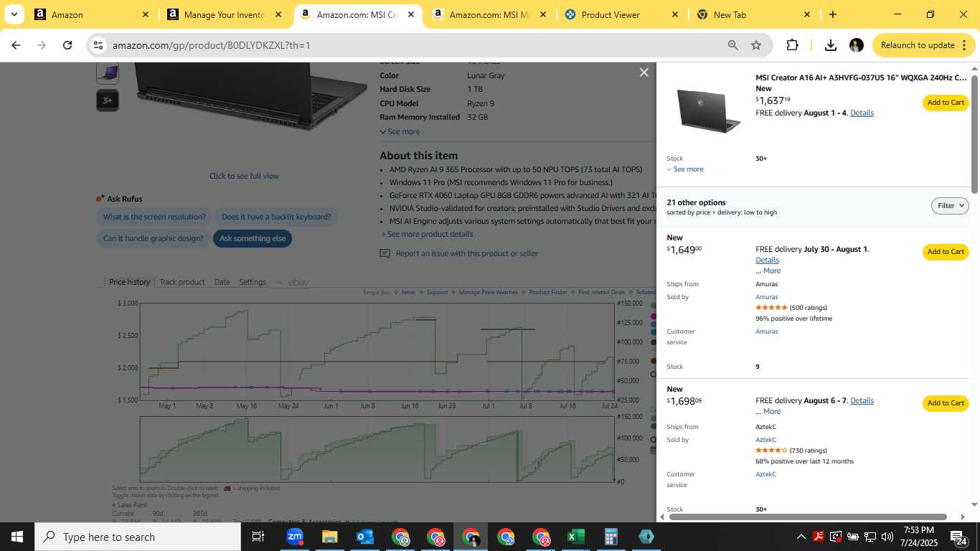Open the Extensions puzzle icon

coord(792,45)
